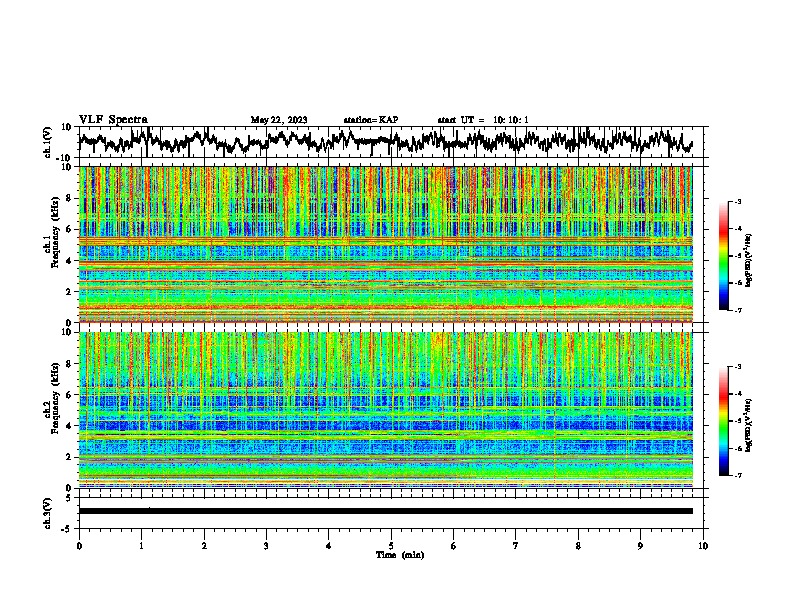Click the "-7" label on the ch.1 color bar
Image resolution: width=792 pixels, height=612 pixels.
coord(737,310)
